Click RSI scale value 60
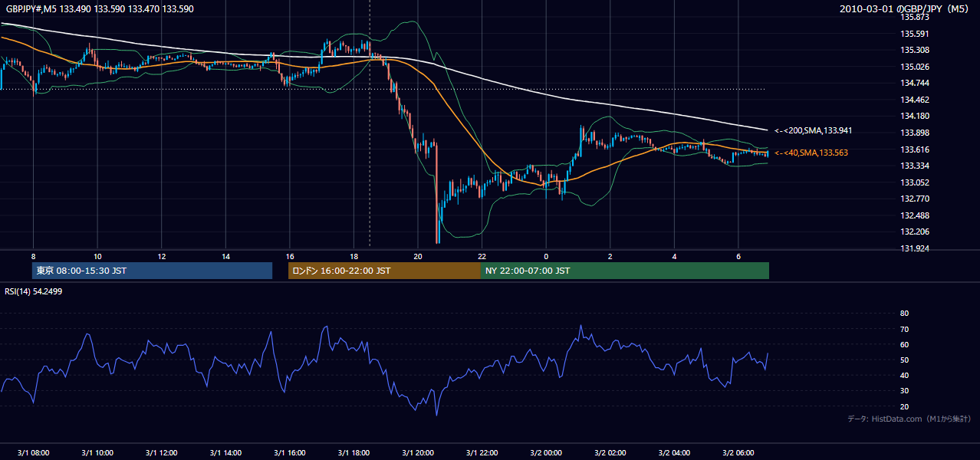The height and width of the screenshot is (460, 980). (904, 344)
